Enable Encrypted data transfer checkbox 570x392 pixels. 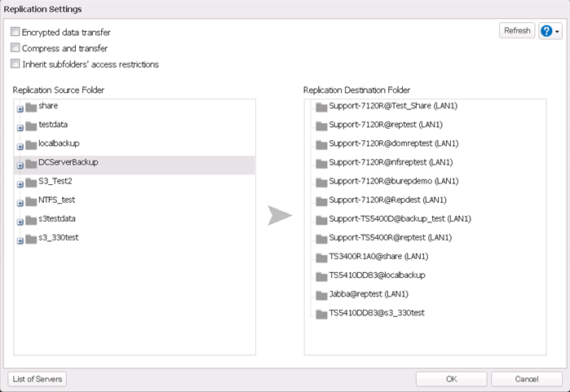(x=15, y=32)
